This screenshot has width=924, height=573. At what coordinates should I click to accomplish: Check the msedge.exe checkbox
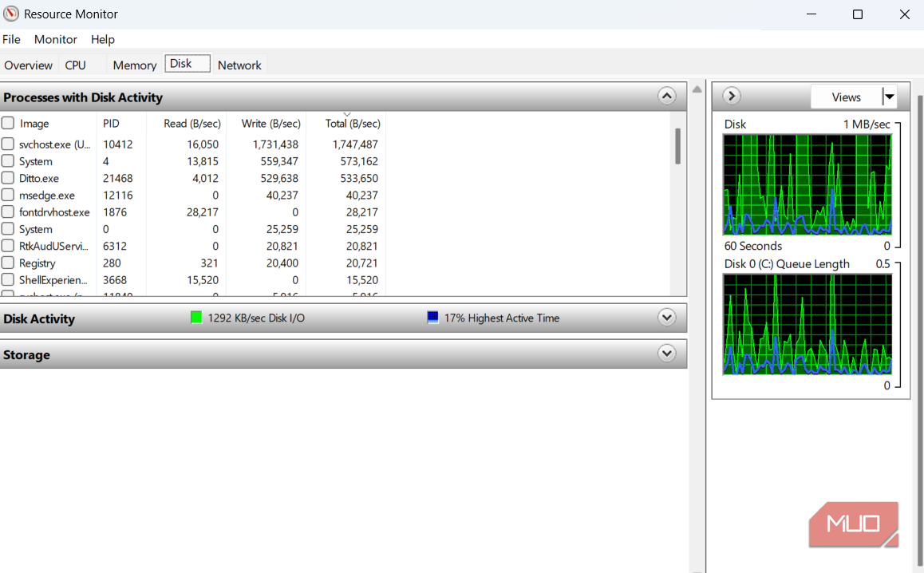point(8,196)
